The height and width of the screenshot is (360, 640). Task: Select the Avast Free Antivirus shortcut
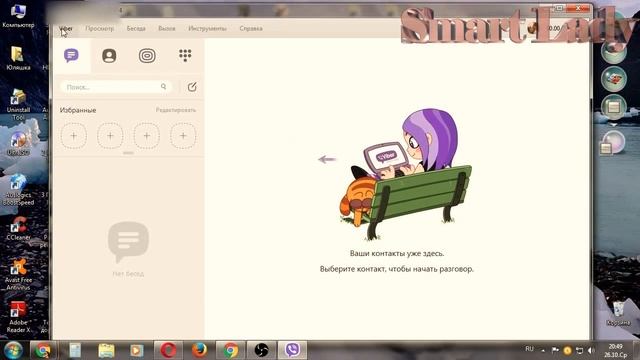pyautogui.click(x=18, y=275)
